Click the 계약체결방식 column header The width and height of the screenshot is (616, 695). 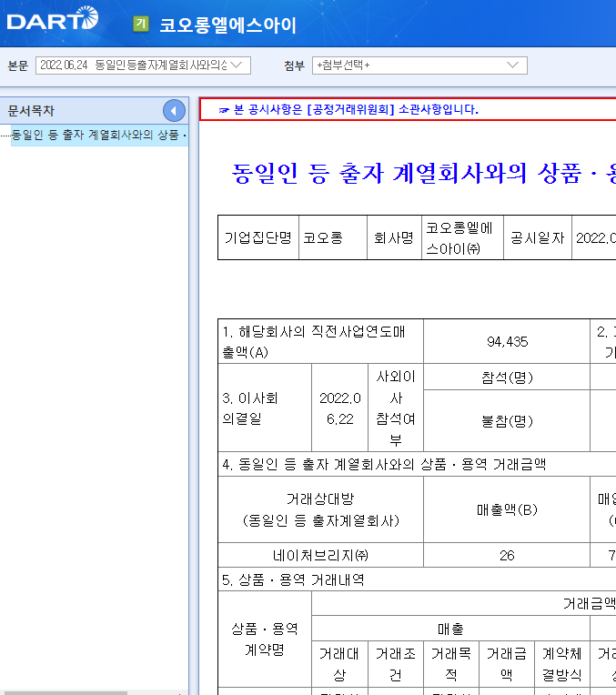click(x=562, y=663)
